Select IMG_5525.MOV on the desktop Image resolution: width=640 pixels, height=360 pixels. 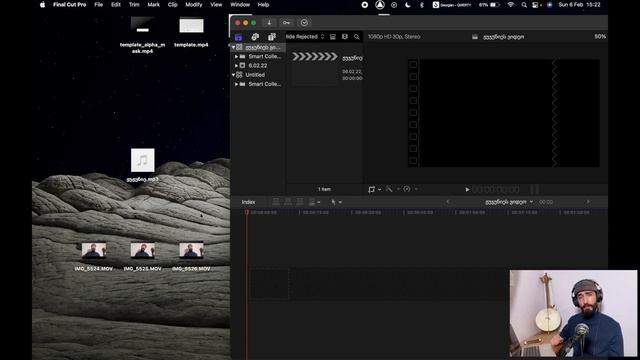[x=142, y=257]
